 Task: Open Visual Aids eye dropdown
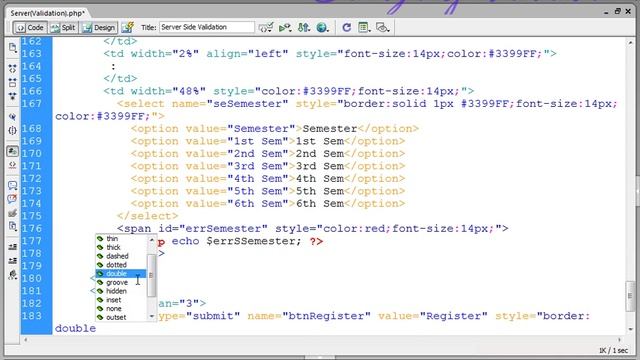[382, 28]
